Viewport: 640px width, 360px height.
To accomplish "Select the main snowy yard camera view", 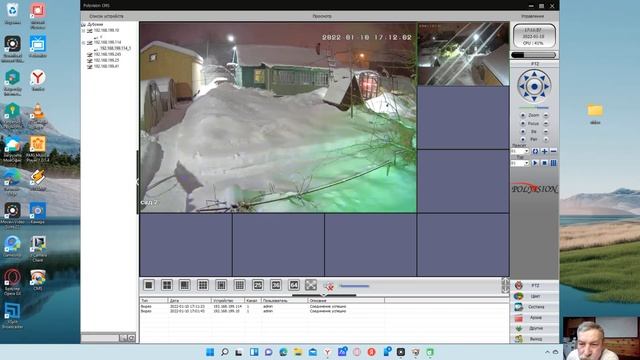I will tap(278, 117).
